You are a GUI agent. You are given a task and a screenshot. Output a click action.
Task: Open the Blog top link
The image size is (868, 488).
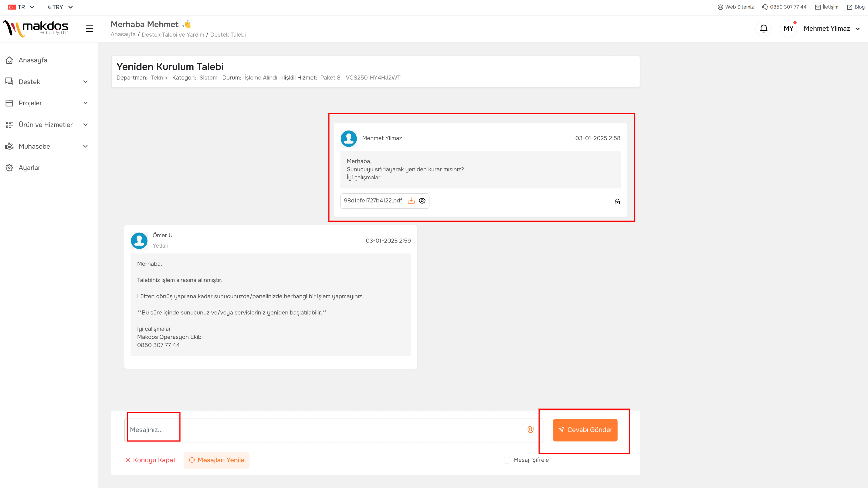point(856,7)
